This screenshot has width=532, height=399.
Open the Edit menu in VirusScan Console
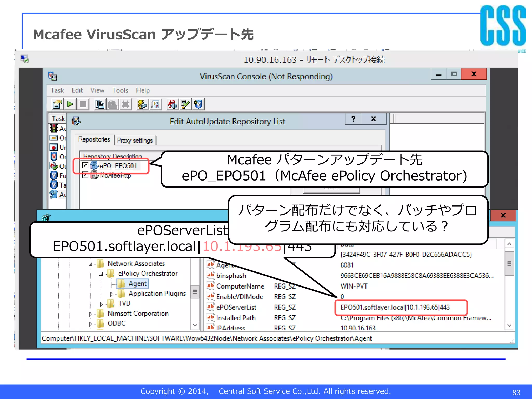coord(77,90)
